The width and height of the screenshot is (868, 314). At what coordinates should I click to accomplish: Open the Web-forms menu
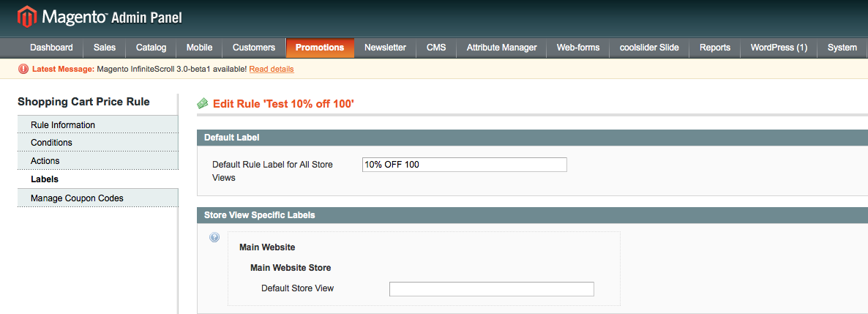[x=578, y=48]
